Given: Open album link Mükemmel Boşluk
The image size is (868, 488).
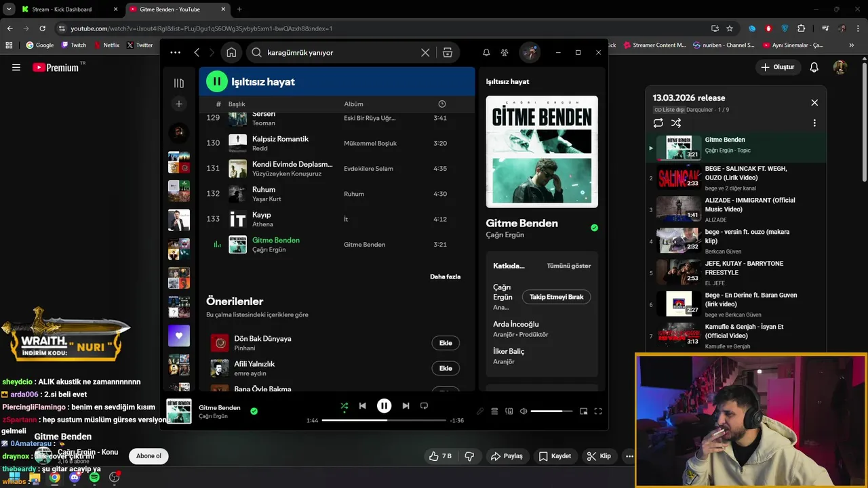Looking at the screenshot, I should tap(370, 143).
